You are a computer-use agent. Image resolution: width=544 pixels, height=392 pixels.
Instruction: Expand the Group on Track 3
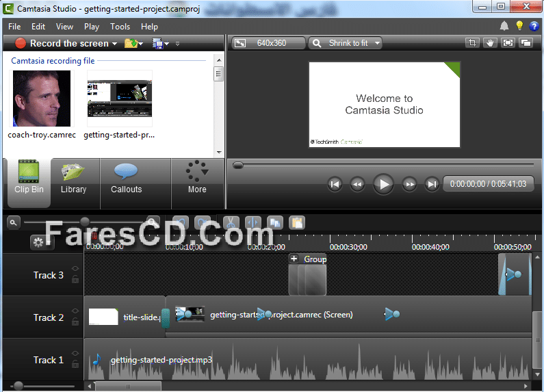coord(294,259)
